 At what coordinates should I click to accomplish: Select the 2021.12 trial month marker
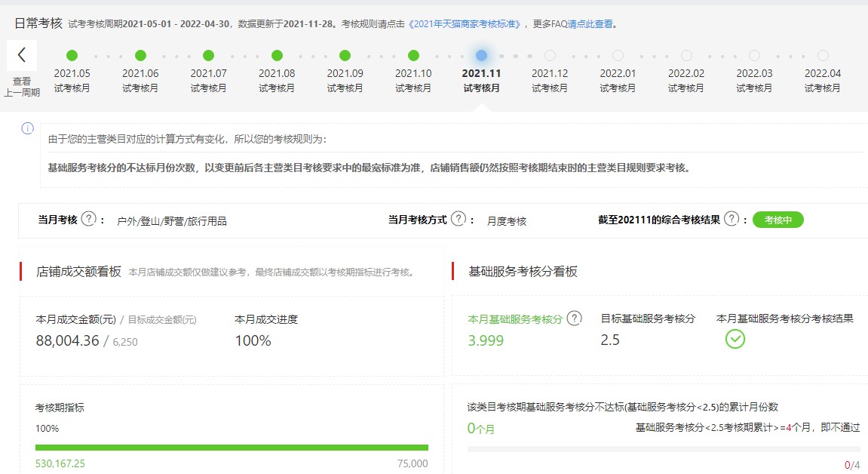tap(550, 55)
